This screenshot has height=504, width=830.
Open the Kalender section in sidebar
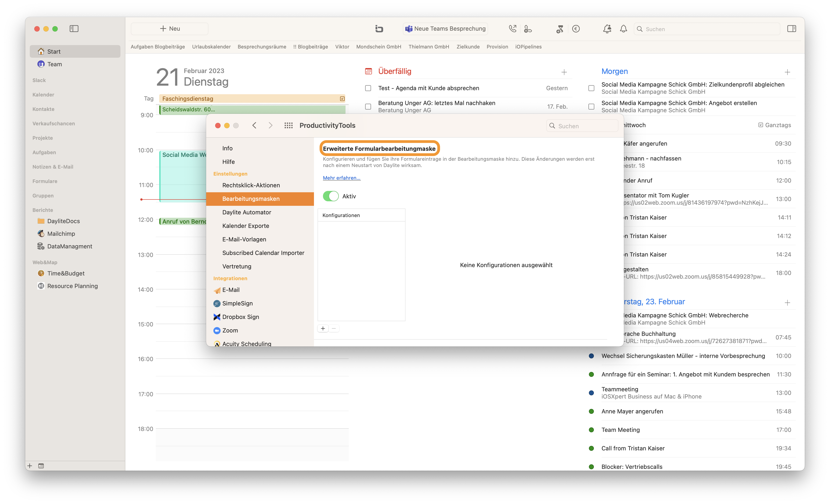tap(43, 95)
